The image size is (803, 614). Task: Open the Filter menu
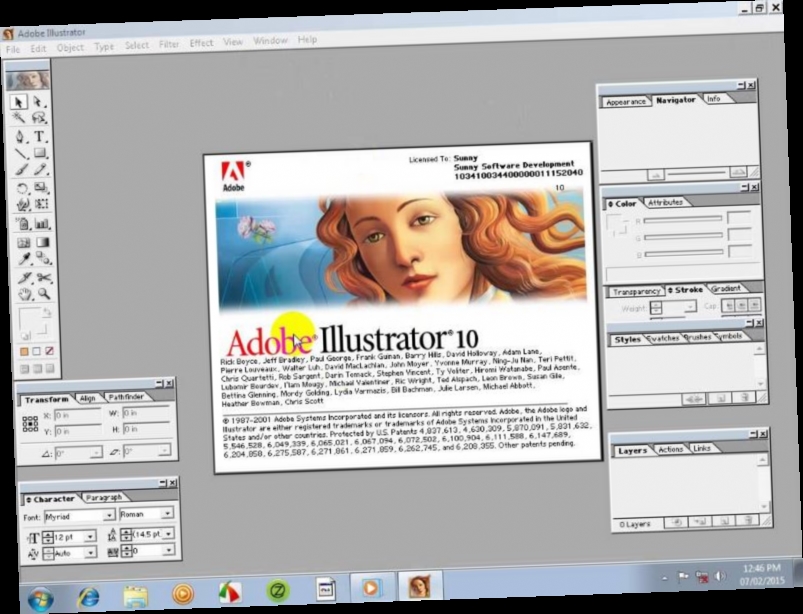(170, 43)
